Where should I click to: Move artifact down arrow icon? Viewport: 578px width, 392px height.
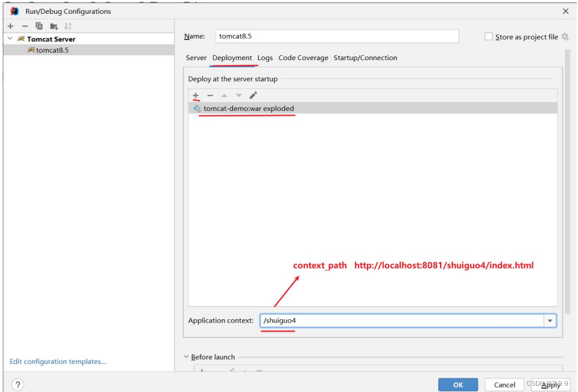coord(239,96)
